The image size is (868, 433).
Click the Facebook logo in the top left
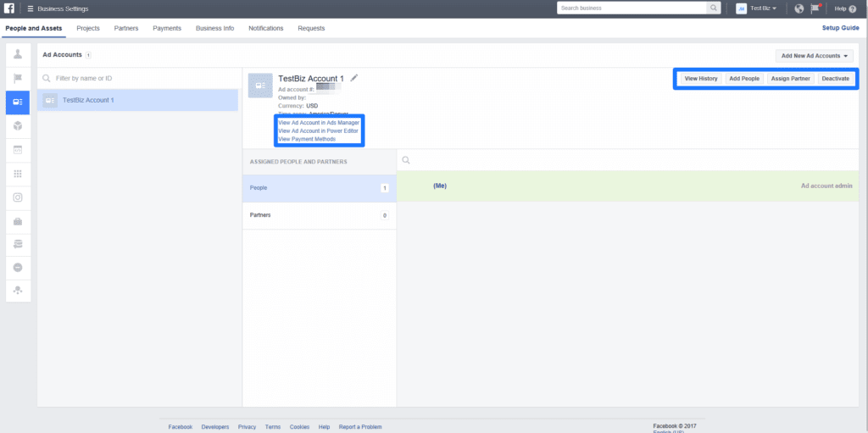[x=8, y=8]
